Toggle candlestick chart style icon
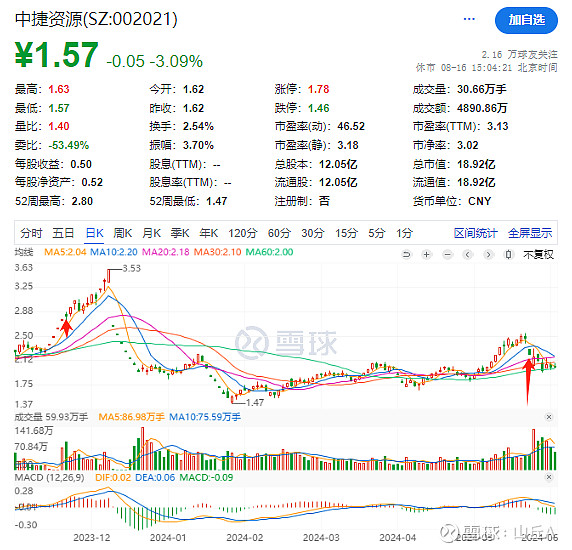572x550 pixels. point(508,254)
